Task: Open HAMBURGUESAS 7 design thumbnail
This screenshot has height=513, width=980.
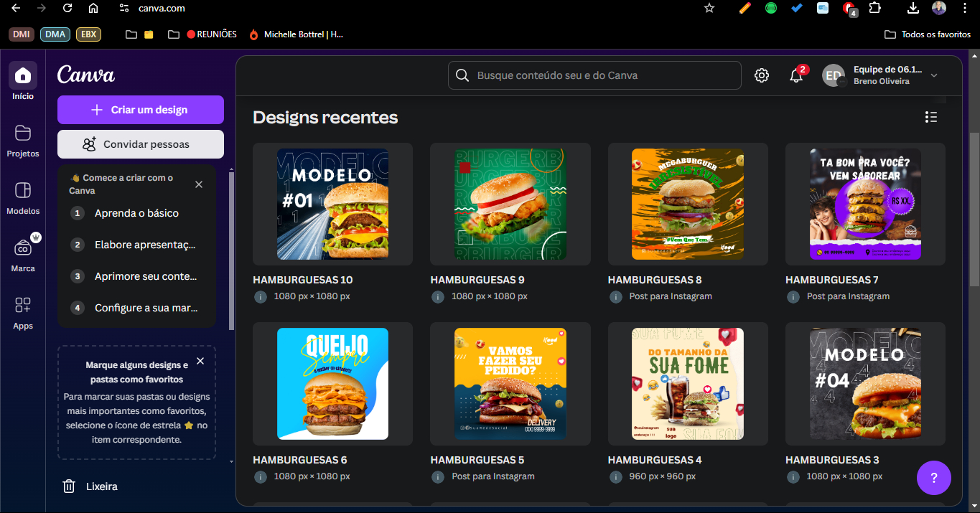Action: [865, 204]
